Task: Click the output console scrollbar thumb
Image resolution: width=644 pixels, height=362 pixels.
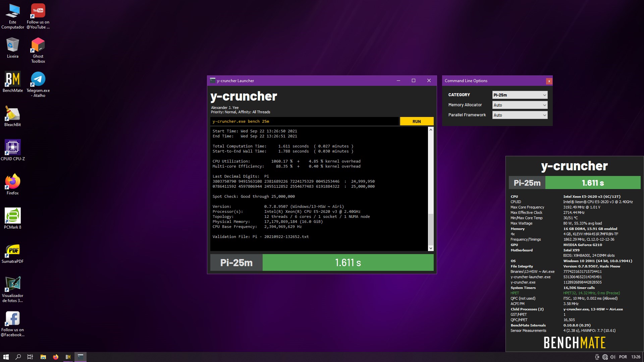Action: point(431,229)
